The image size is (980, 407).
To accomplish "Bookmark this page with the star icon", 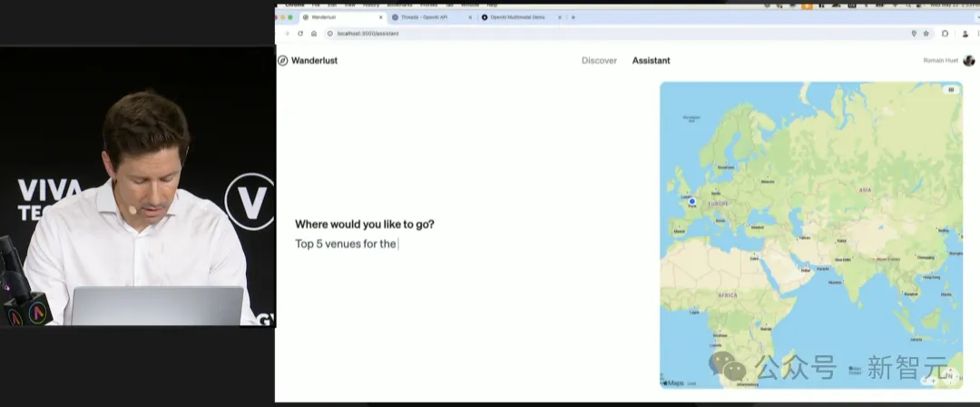I will click(926, 34).
